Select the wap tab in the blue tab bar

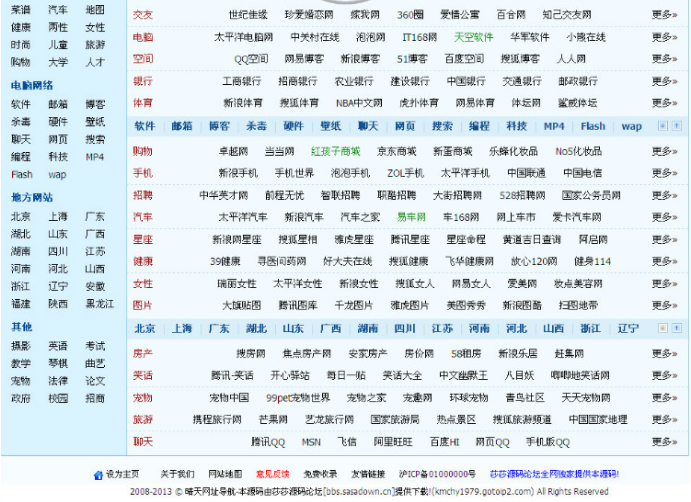click(632, 126)
